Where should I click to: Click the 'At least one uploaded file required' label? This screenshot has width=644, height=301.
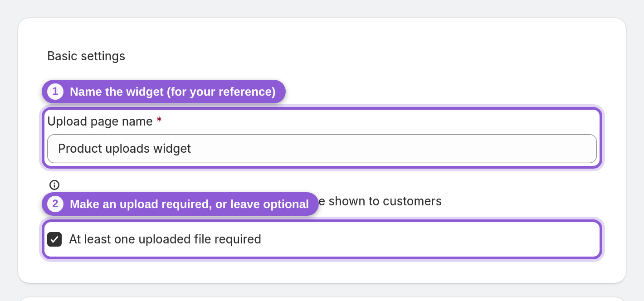pos(165,239)
